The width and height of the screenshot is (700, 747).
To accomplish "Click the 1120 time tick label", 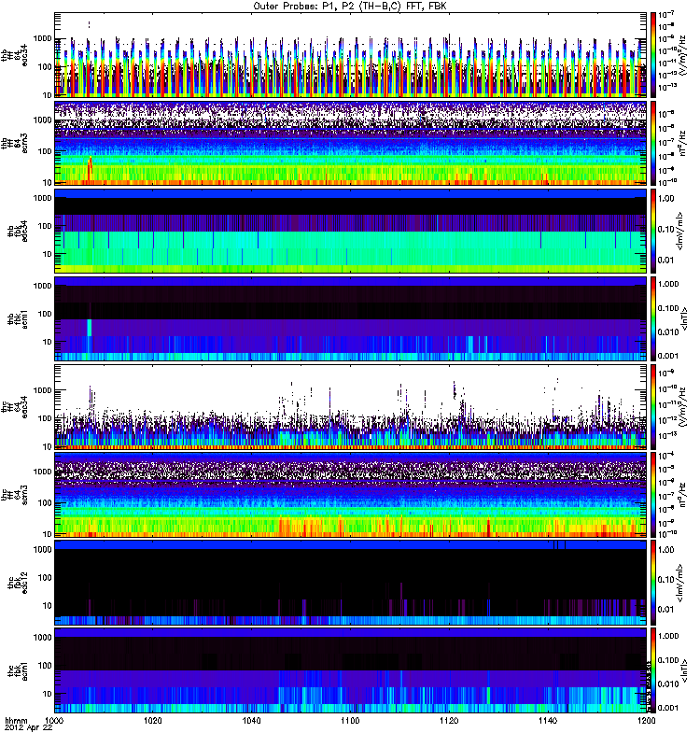I will click(449, 720).
